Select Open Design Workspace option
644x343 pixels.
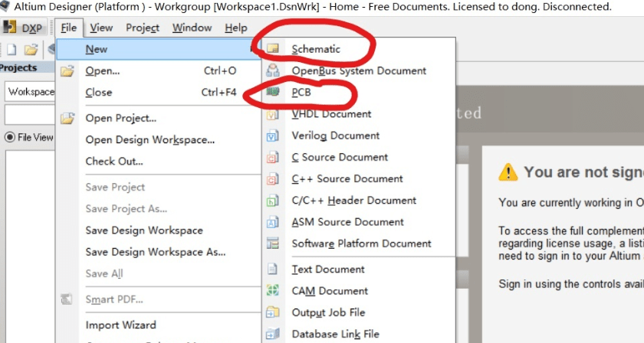click(x=149, y=139)
